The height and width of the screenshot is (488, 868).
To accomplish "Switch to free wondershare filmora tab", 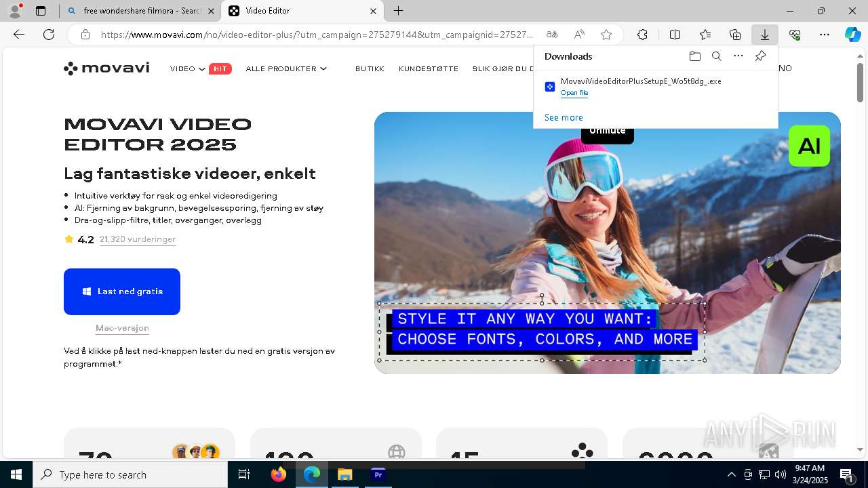I will click(140, 11).
